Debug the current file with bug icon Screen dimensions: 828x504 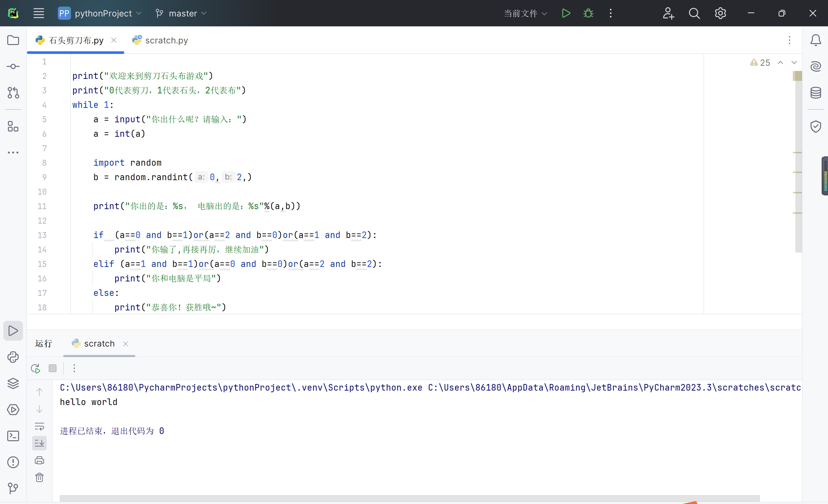(588, 13)
